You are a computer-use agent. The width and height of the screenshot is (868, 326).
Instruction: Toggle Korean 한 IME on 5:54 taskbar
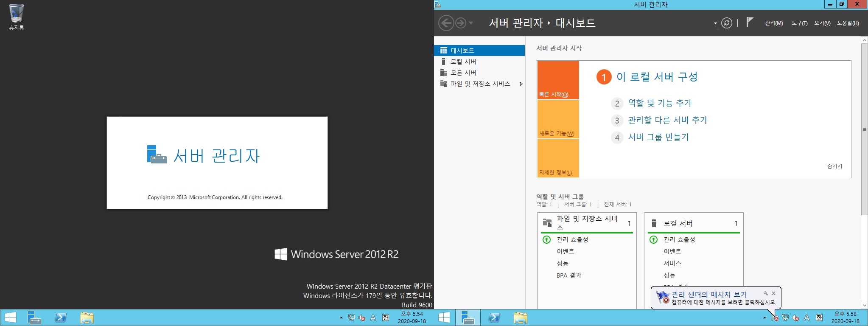[385, 318]
